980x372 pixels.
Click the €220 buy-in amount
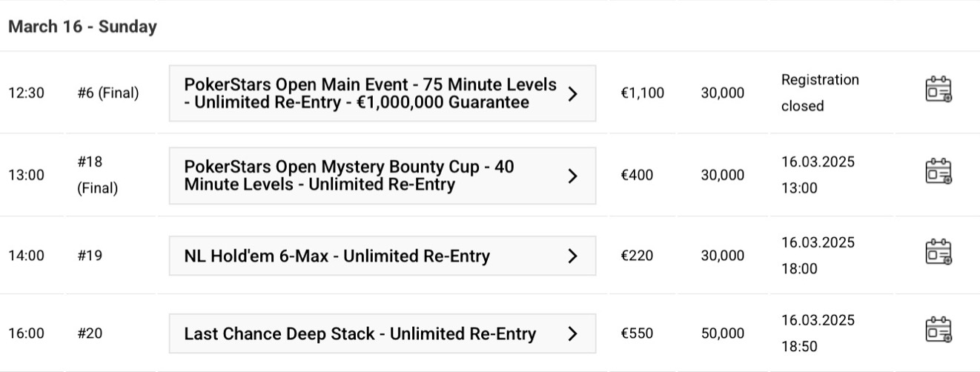click(637, 256)
